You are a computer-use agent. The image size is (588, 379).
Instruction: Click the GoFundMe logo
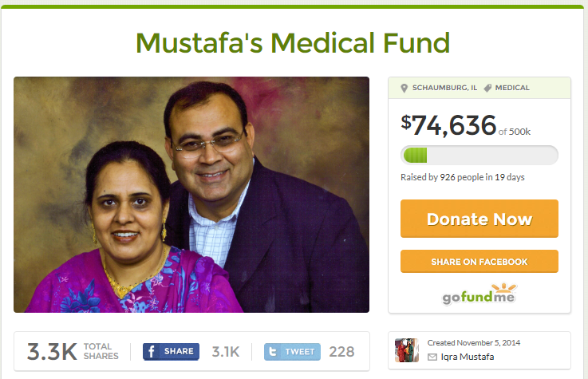[x=479, y=294]
